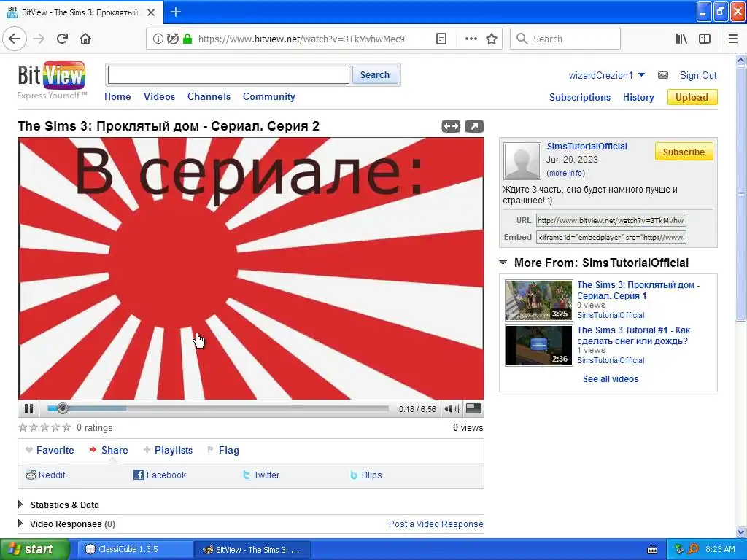Select the Embed code field
The width and height of the screenshot is (747, 560).
(611, 237)
